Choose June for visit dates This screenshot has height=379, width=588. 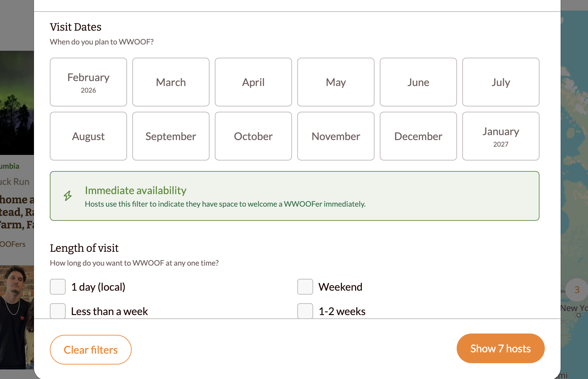pyautogui.click(x=418, y=82)
